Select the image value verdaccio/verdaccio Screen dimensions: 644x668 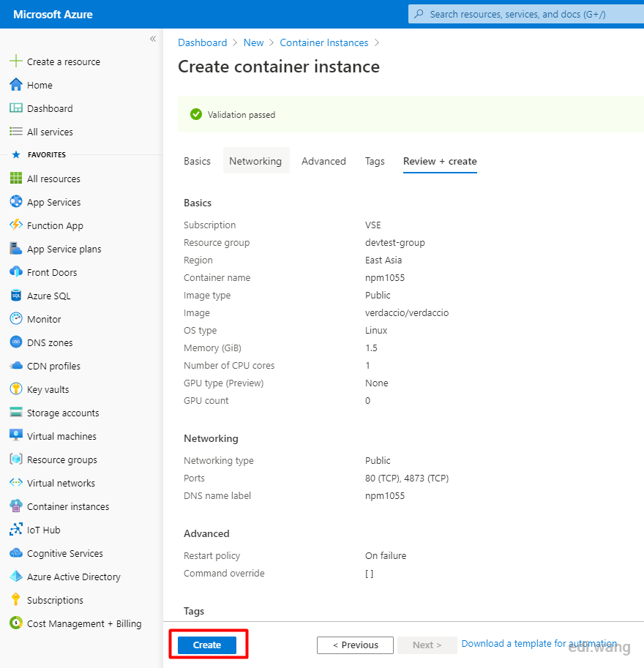point(407,312)
